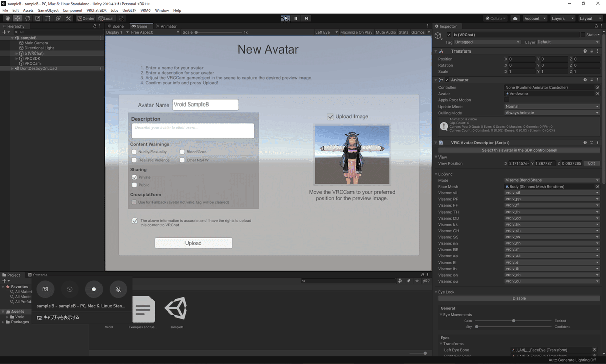Open Hierarchy create plus menu
Screen dimensions: 606x364
click(x=5, y=32)
